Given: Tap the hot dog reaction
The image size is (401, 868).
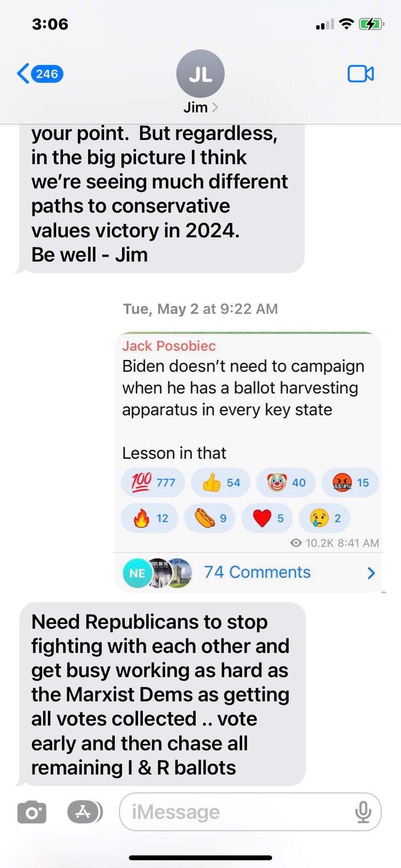Looking at the screenshot, I should 210,518.
